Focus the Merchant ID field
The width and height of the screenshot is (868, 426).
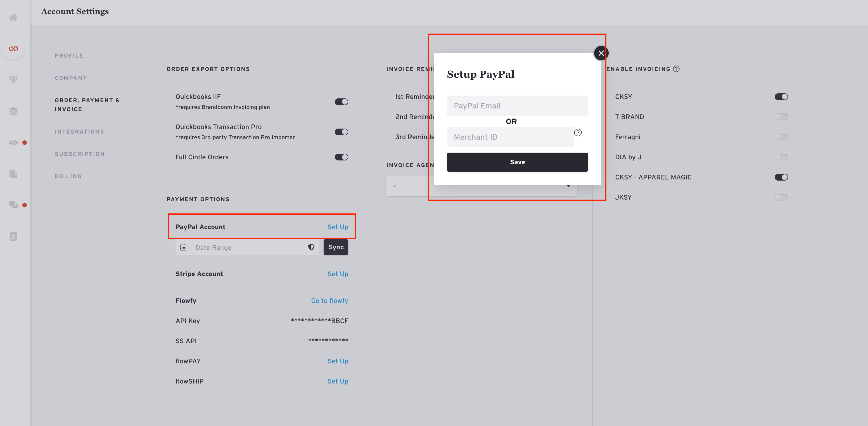[510, 137]
